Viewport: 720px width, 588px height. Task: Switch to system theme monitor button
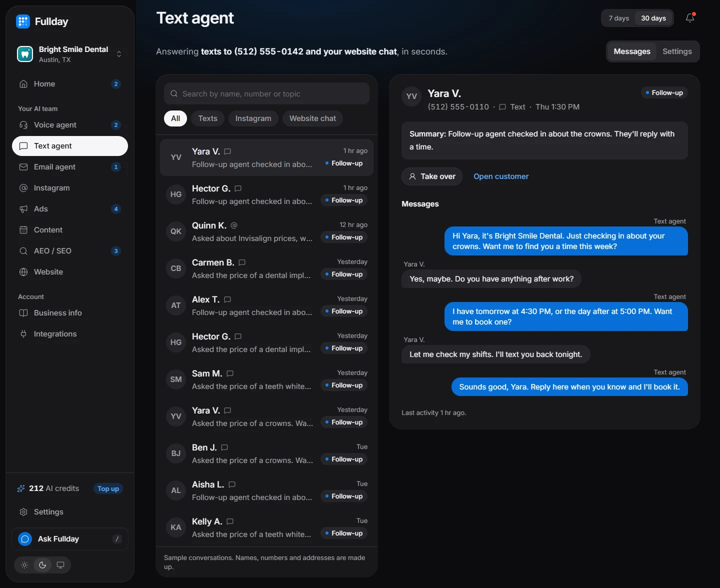(x=60, y=565)
